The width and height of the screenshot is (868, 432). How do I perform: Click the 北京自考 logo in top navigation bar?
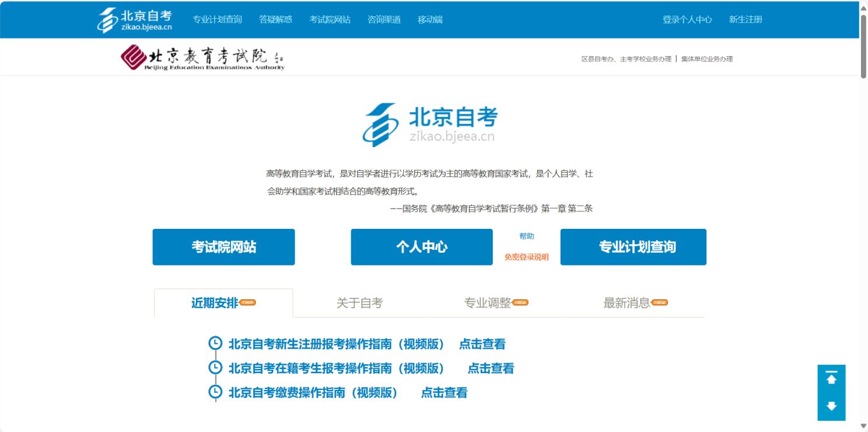pos(135,20)
